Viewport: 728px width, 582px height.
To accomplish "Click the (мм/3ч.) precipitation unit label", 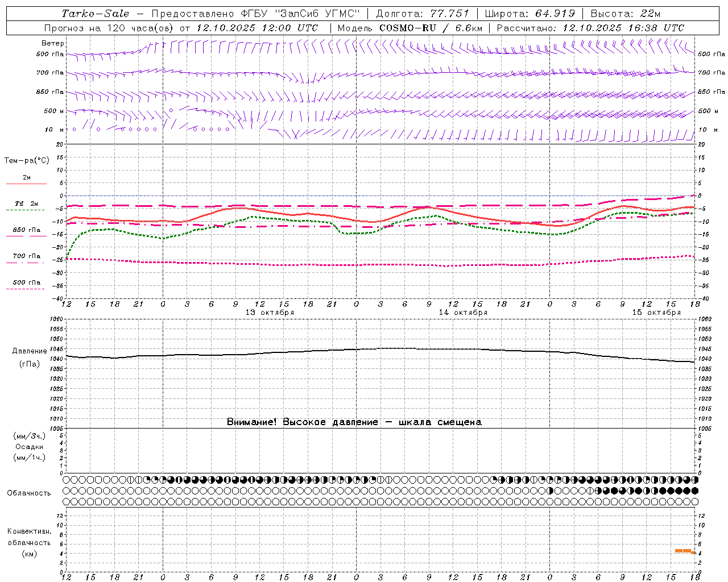I will click(30, 436).
